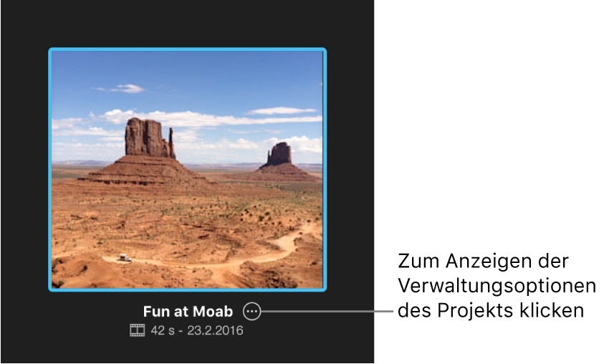Click the 23.2.2016 project date
Viewport: 604px width, 364px height.
click(x=216, y=330)
